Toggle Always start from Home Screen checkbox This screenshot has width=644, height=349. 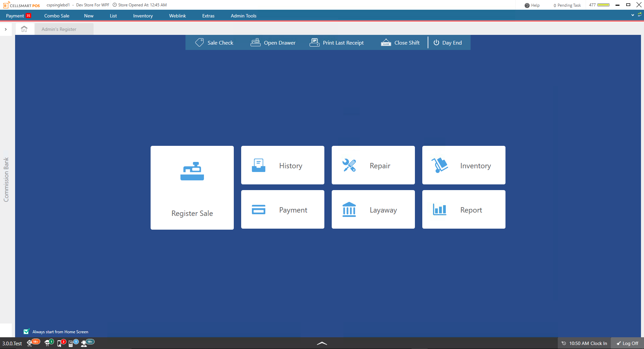click(x=26, y=332)
